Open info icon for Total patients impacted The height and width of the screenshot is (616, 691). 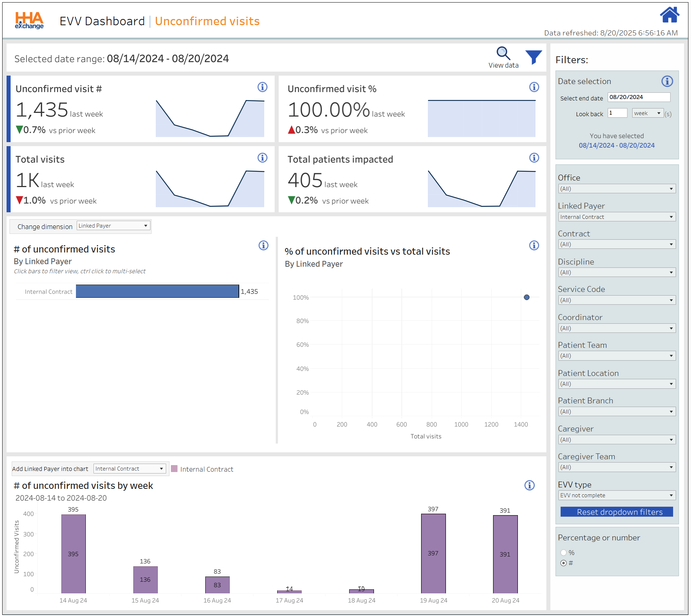[x=534, y=157]
